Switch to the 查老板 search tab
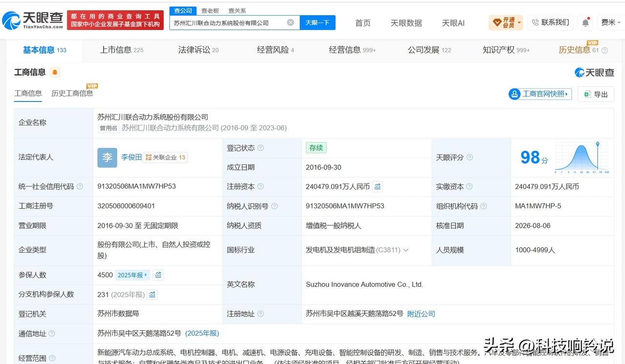 click(210, 11)
